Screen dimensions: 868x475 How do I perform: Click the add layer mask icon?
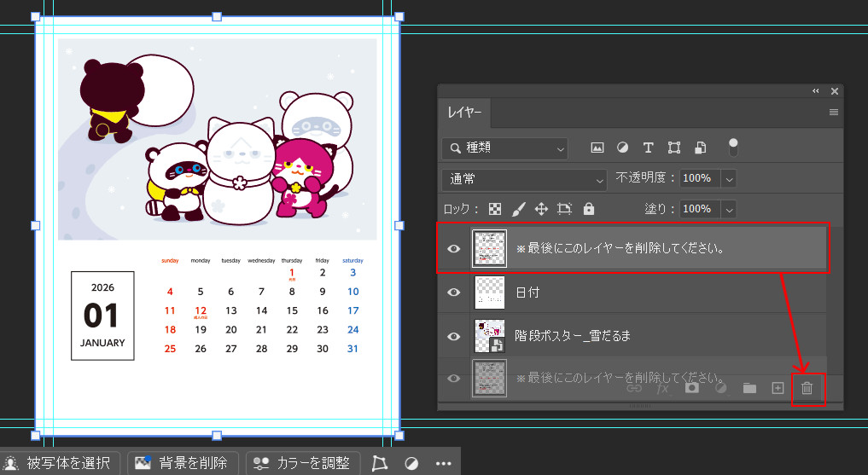692,388
